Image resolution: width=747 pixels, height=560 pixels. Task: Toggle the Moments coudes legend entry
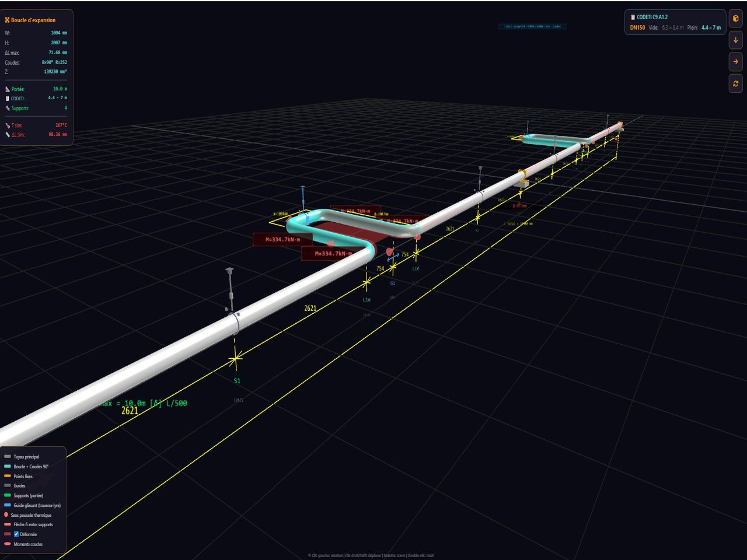click(x=27, y=543)
